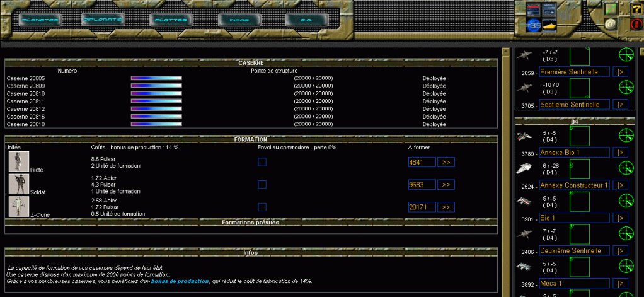Expand the Annexe Bio 1 fleet arrow
Screen dimensions: 644x297
coord(620,153)
